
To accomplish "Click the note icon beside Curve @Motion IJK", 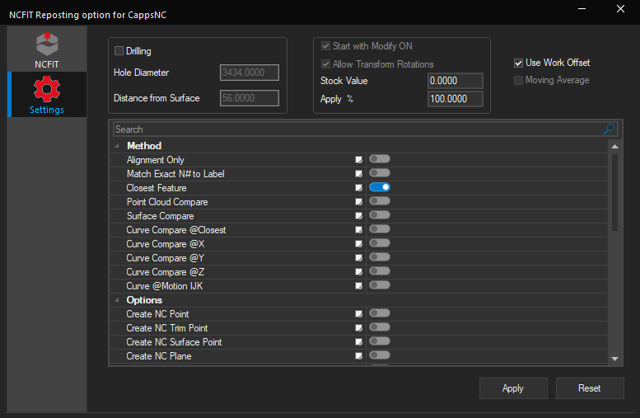I will point(358,286).
